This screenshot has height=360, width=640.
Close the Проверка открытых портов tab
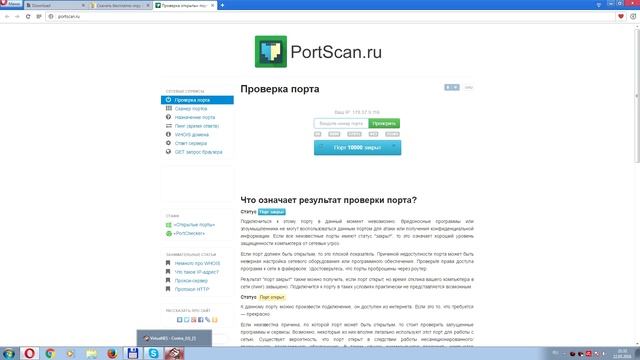212,5
